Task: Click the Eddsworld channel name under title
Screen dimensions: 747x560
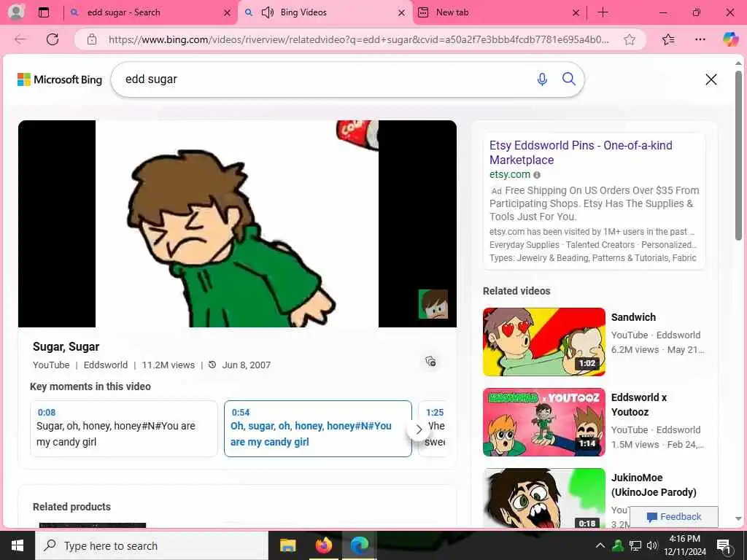Action: click(x=105, y=365)
